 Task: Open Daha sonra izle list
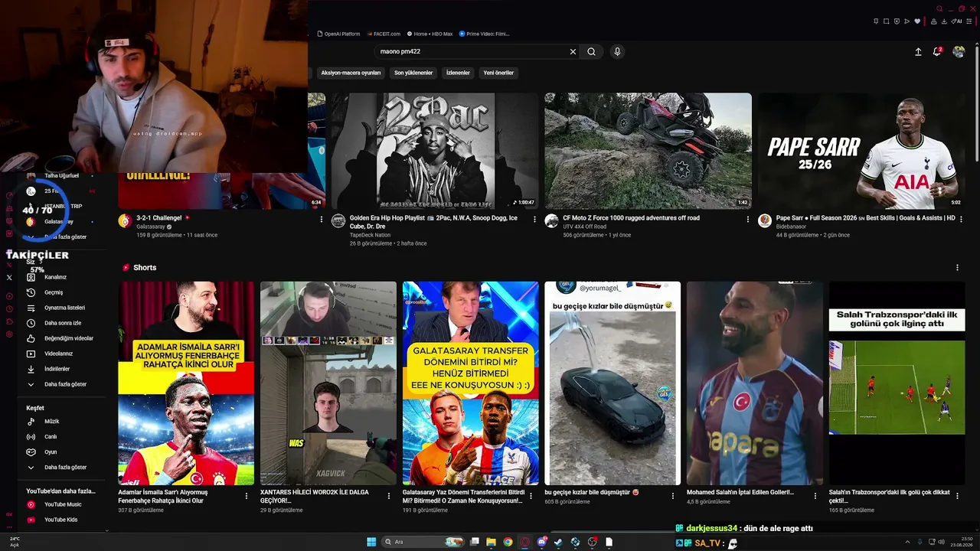point(63,323)
